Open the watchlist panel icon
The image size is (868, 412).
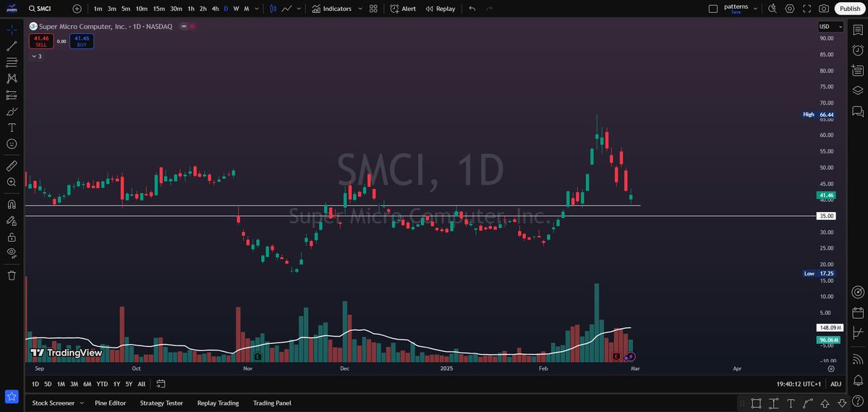(858, 30)
